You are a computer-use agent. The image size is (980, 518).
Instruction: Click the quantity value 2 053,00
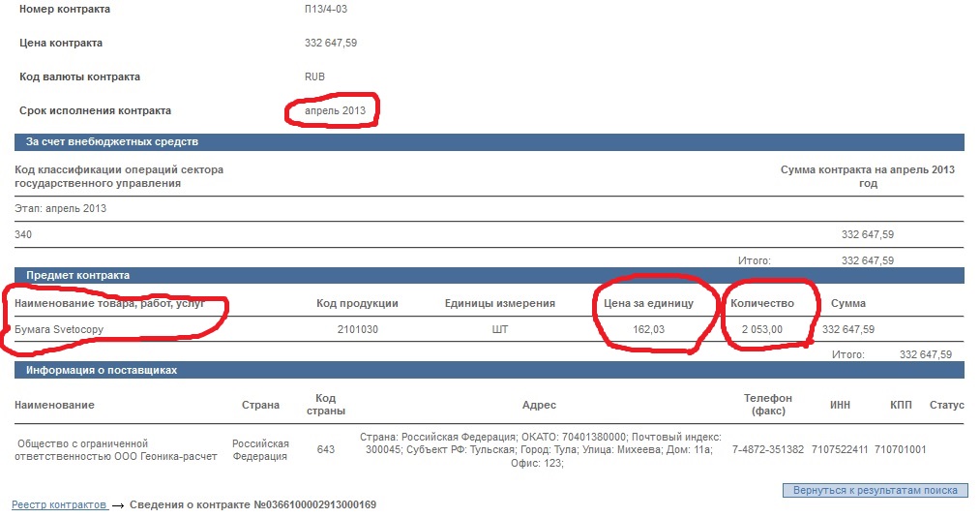coord(762,329)
